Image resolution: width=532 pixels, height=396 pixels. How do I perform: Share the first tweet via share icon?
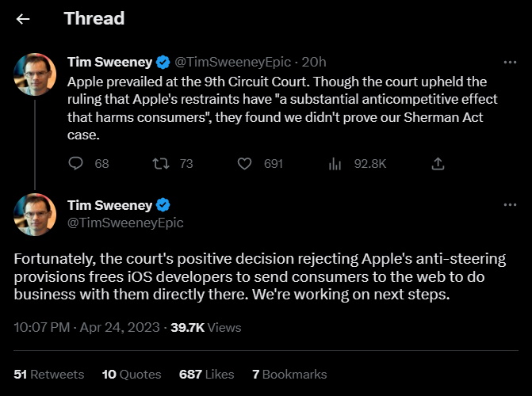point(437,164)
